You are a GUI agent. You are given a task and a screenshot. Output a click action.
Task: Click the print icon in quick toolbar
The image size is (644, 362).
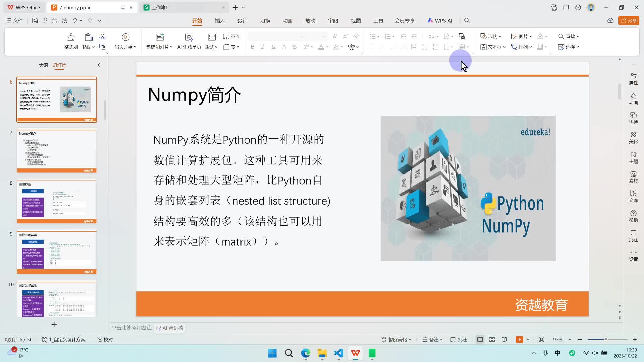[54, 21]
